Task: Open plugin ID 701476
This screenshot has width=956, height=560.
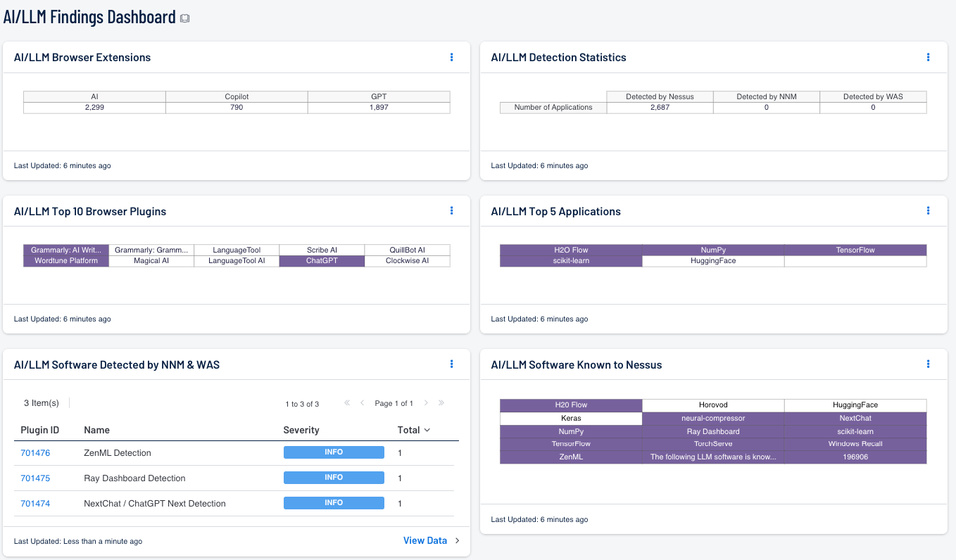Action: point(35,453)
